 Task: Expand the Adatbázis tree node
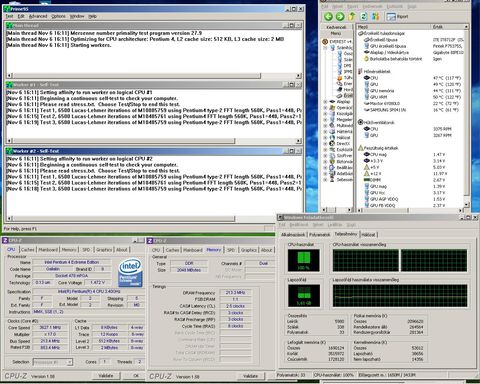[325, 173]
